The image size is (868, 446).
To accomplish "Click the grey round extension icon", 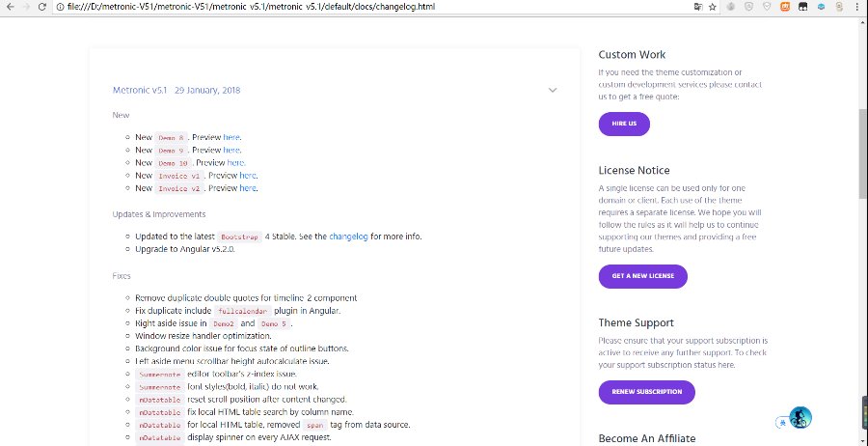I will pos(731,7).
